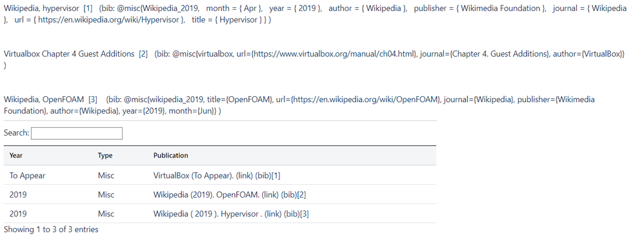The height and width of the screenshot is (239, 644).
Task: Select '2019' in the OpenFOAM row
Action: pos(18,194)
